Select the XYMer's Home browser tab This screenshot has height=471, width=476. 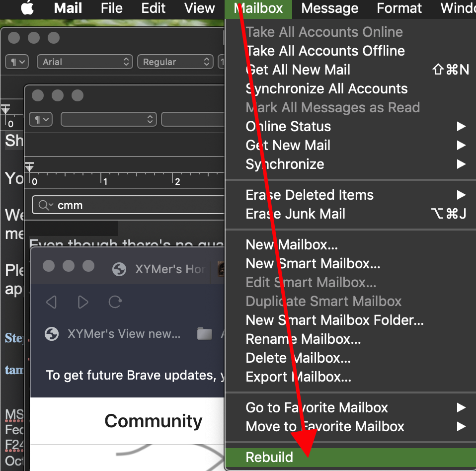point(160,269)
